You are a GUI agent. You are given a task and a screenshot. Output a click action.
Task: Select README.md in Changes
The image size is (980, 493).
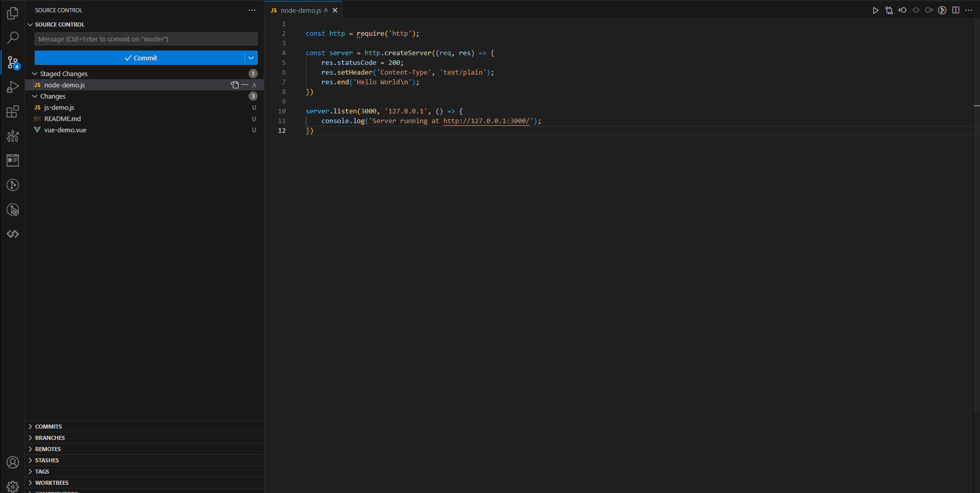point(144,119)
